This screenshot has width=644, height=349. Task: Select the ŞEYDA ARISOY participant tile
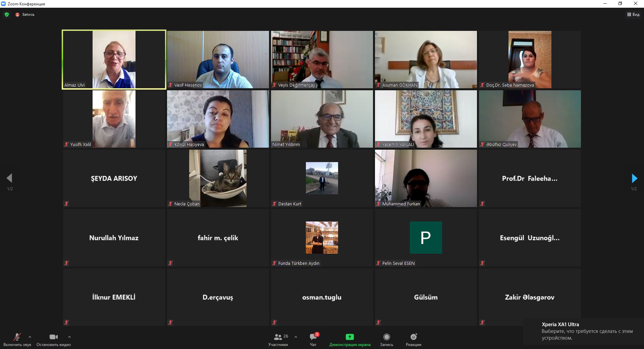[x=114, y=178]
